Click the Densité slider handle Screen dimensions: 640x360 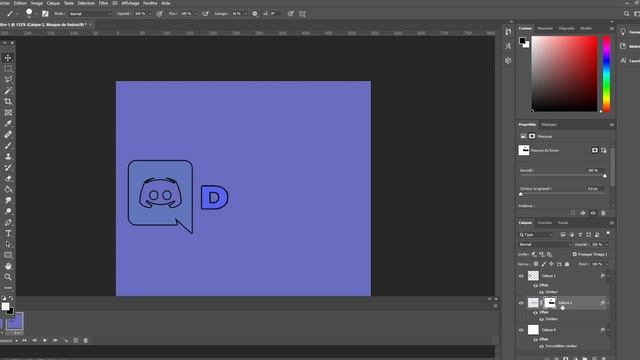tap(605, 176)
